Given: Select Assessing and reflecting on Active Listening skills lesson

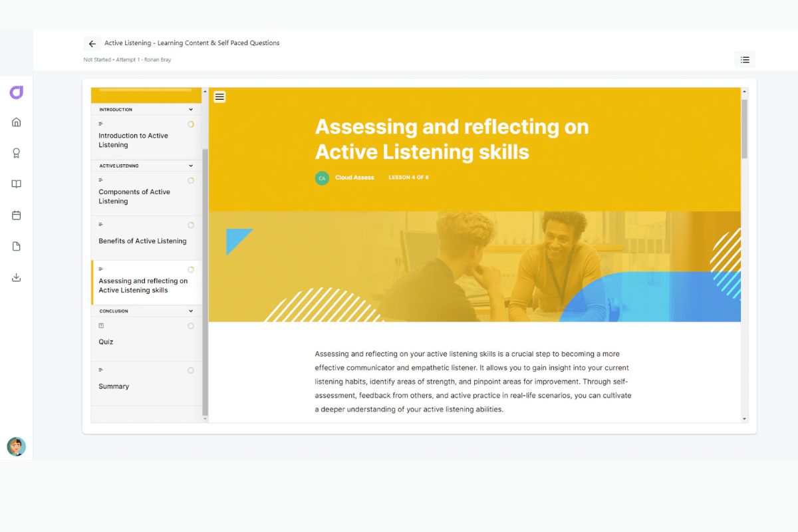Looking at the screenshot, I should pyautogui.click(x=146, y=283).
